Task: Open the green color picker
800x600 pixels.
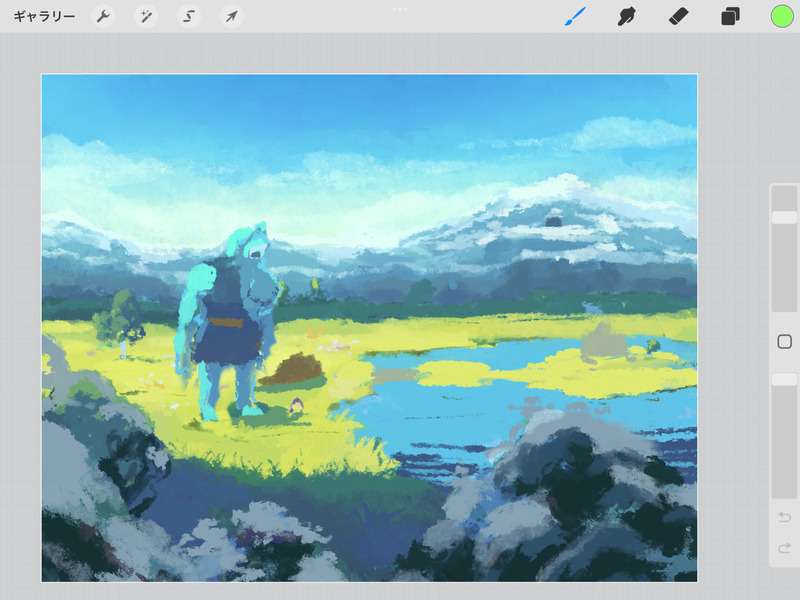Action: tap(782, 16)
